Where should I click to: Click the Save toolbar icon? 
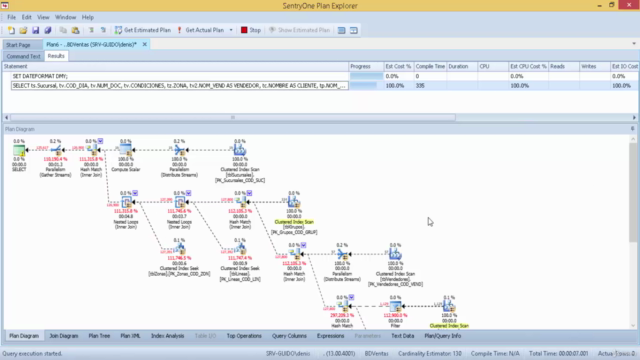pyautogui.click(x=36, y=30)
